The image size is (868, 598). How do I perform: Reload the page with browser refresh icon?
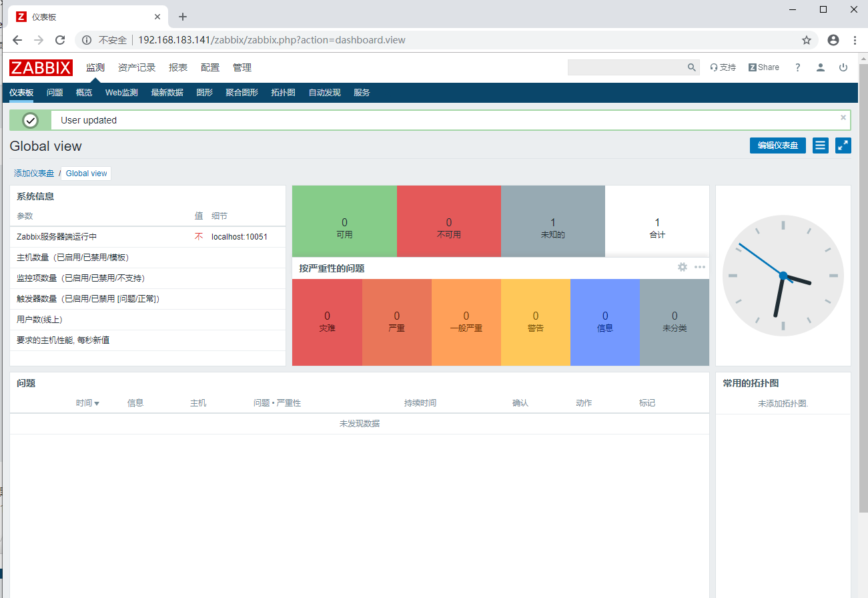pos(60,40)
